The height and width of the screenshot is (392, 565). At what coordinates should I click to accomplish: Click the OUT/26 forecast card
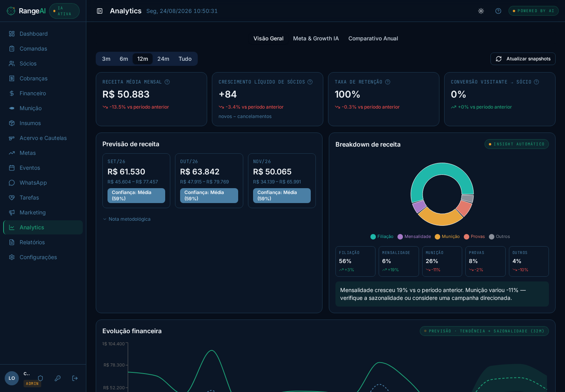[x=209, y=181]
